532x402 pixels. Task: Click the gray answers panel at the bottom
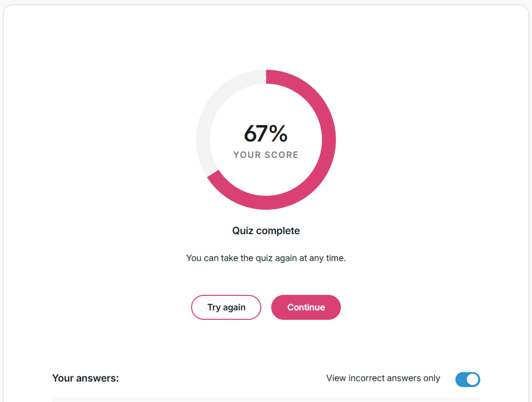pos(266,399)
